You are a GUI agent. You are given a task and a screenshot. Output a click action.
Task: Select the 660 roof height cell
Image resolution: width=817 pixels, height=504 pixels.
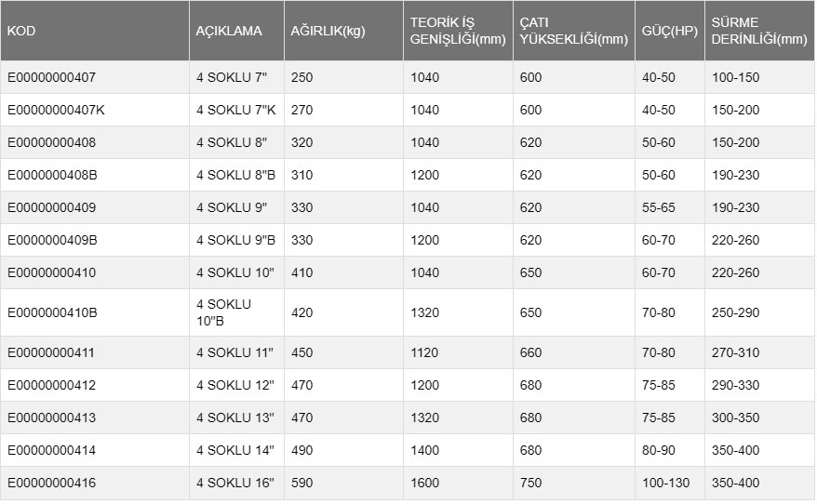coord(530,352)
